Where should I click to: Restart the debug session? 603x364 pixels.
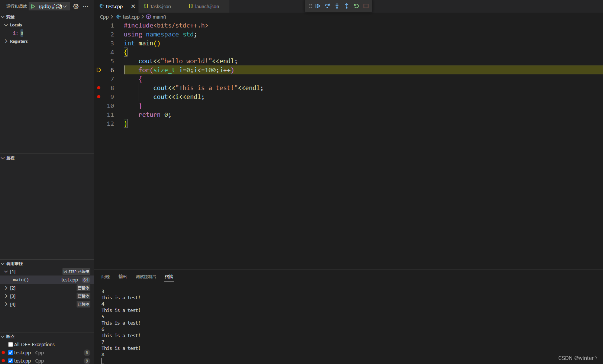[357, 6]
